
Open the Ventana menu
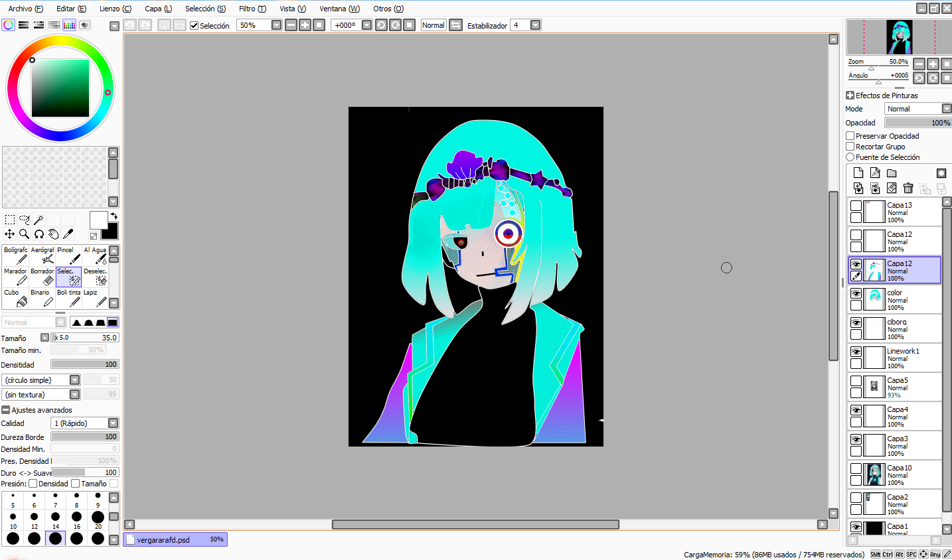[339, 9]
